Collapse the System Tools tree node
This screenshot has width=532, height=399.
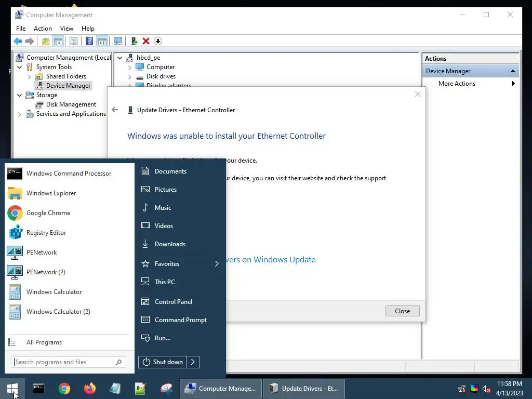[x=20, y=67]
